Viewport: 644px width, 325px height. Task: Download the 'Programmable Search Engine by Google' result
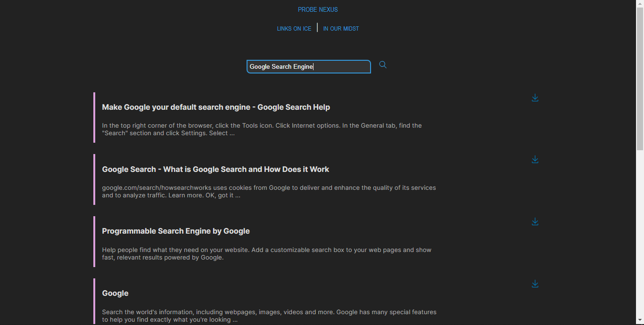tap(535, 222)
